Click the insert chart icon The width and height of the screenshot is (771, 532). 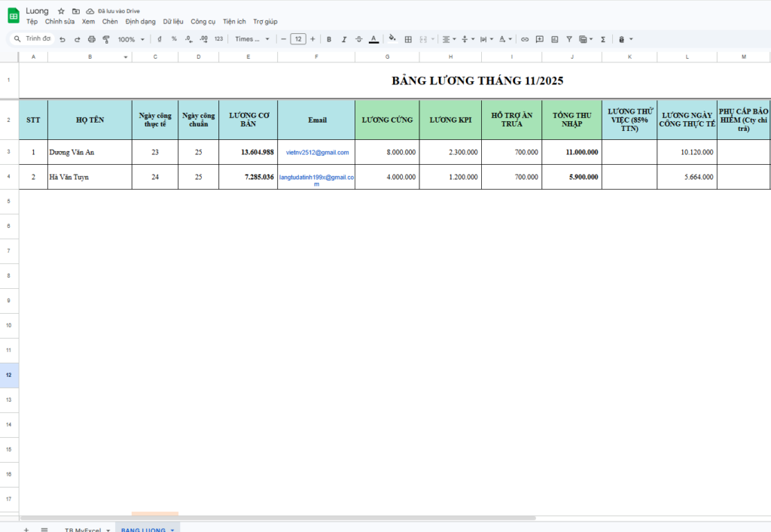(554, 39)
